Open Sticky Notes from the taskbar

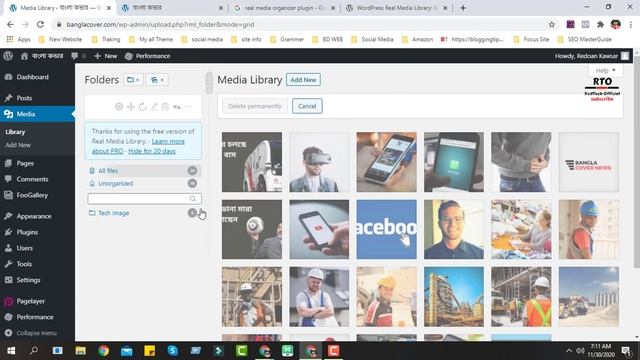pyautogui.click(x=149, y=351)
